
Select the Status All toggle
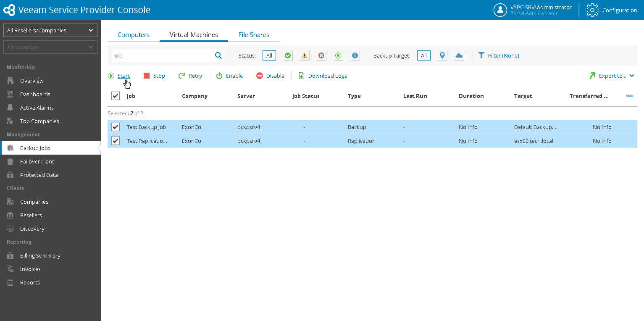pyautogui.click(x=269, y=55)
